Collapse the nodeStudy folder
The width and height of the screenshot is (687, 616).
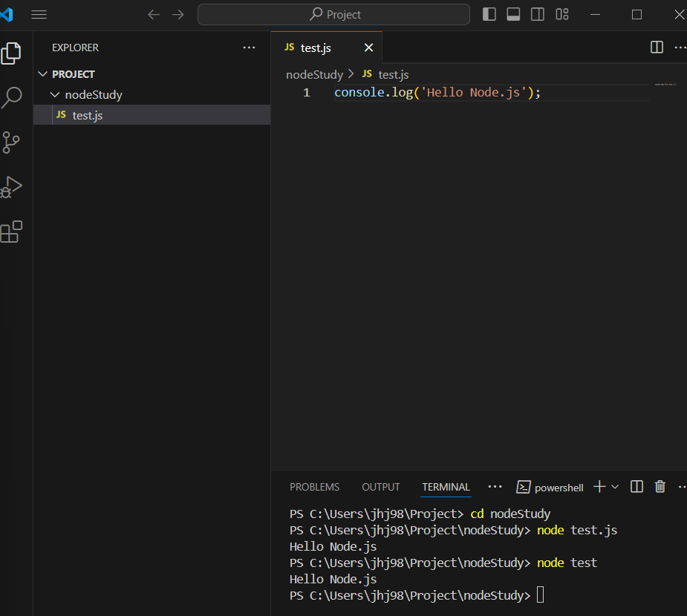(54, 94)
